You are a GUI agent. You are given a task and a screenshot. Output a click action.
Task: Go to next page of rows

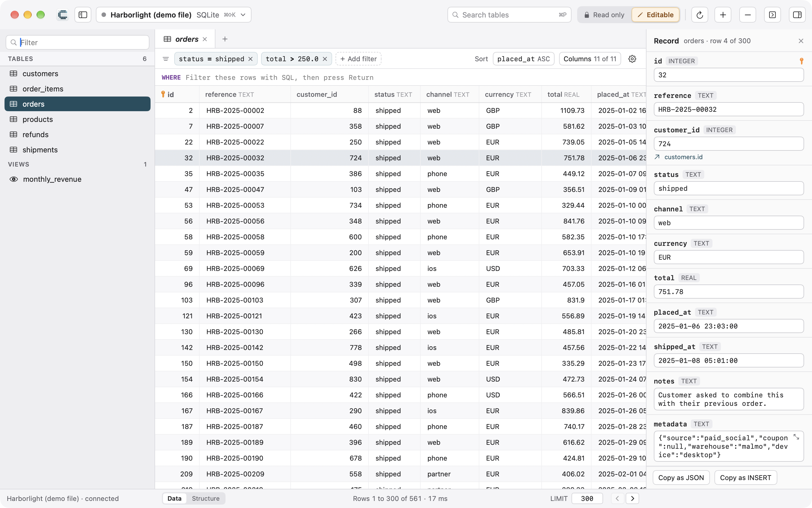(x=632, y=498)
